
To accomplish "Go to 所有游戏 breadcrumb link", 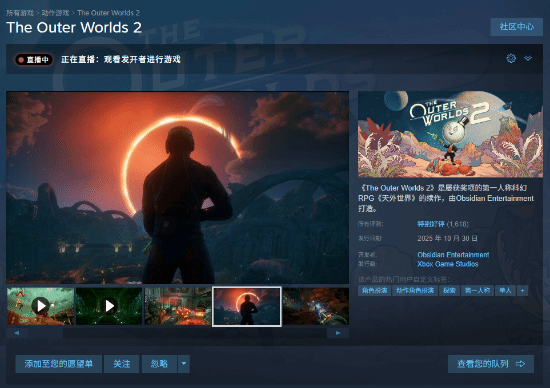I will pos(20,13).
